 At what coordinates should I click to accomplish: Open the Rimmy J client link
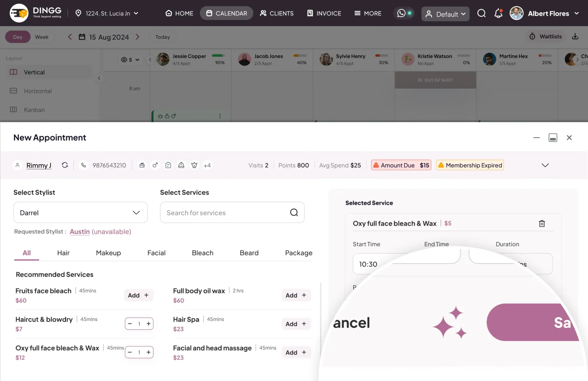(x=39, y=165)
